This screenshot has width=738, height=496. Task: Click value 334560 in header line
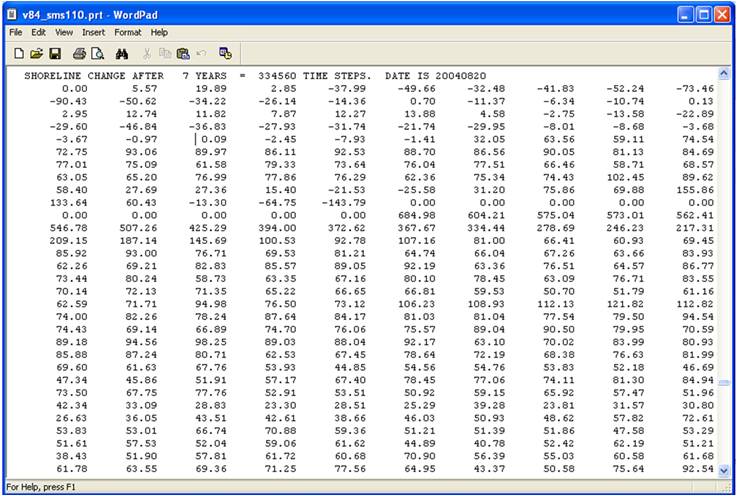(277, 76)
